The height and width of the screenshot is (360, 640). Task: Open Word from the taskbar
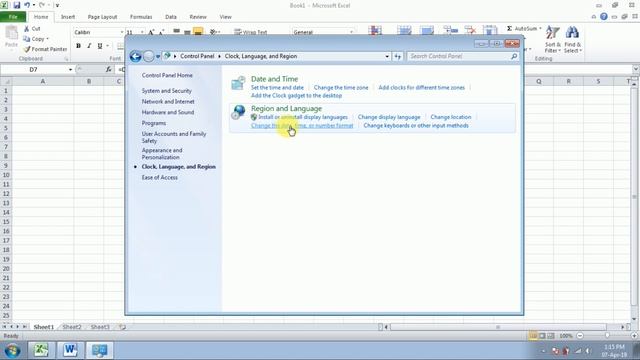(70, 350)
